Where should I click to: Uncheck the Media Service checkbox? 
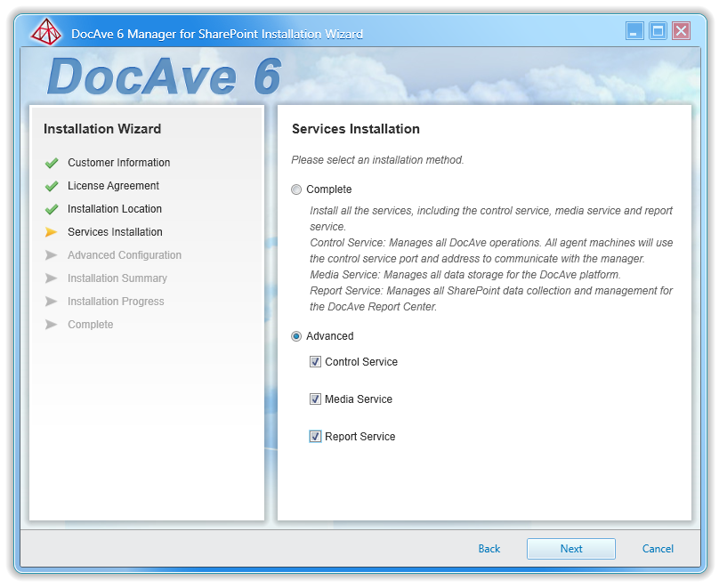click(315, 399)
